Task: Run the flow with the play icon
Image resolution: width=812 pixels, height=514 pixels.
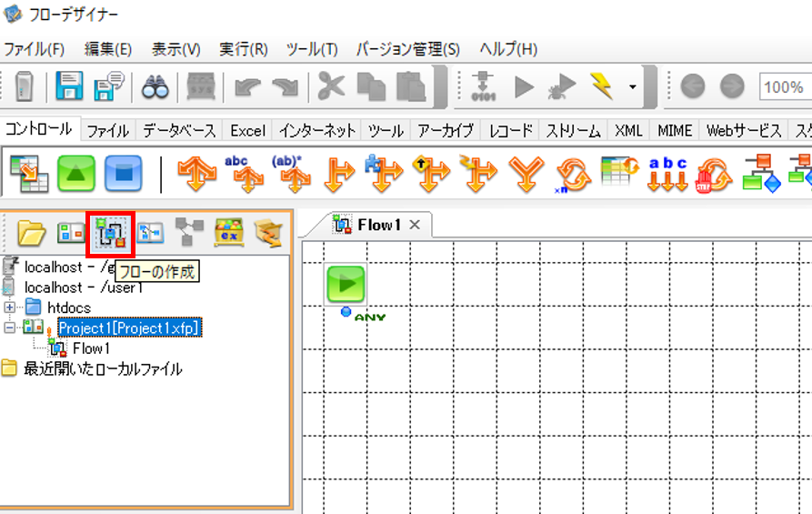Action: [x=524, y=86]
